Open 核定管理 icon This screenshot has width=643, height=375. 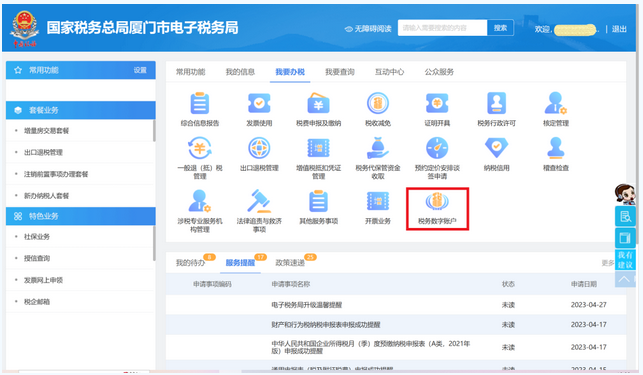click(x=556, y=103)
